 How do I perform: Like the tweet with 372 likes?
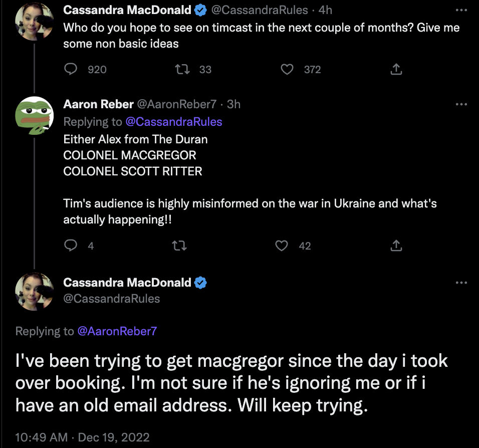pos(287,69)
